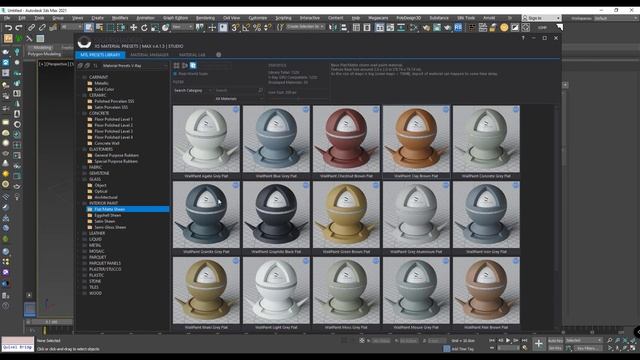Toggle Keyboard Shortcut Override
The image size is (640, 360).
223,28
